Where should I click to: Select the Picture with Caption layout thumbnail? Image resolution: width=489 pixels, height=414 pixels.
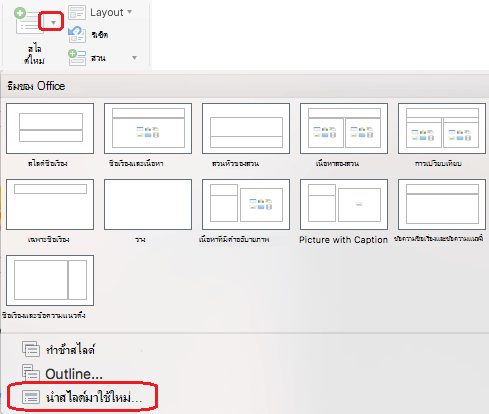click(x=344, y=204)
